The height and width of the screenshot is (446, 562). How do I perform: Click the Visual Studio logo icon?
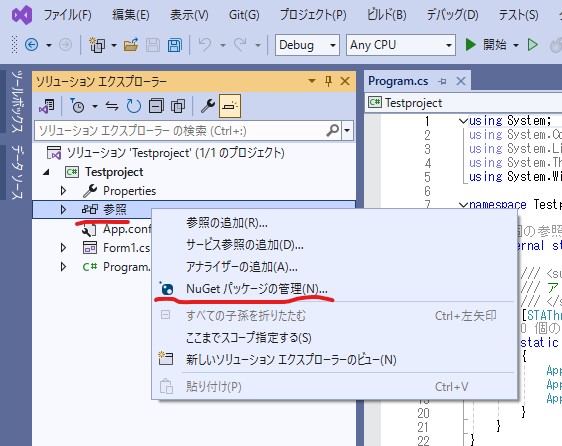22,15
